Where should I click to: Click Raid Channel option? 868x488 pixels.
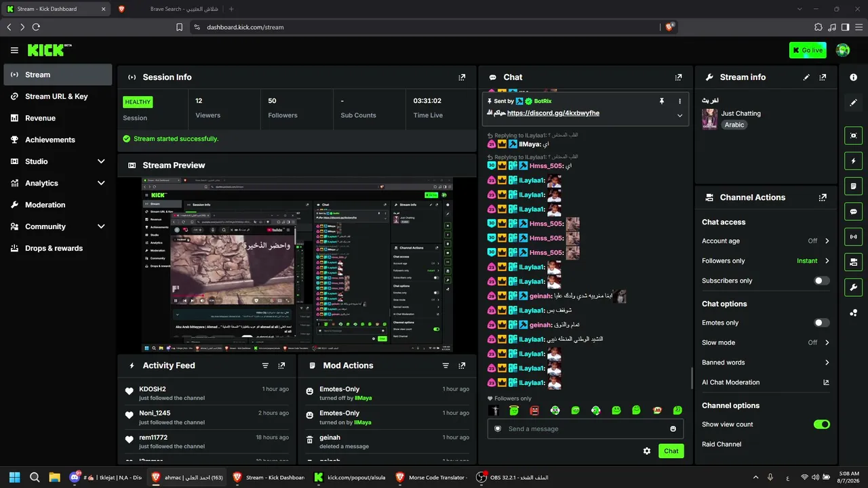point(722,444)
